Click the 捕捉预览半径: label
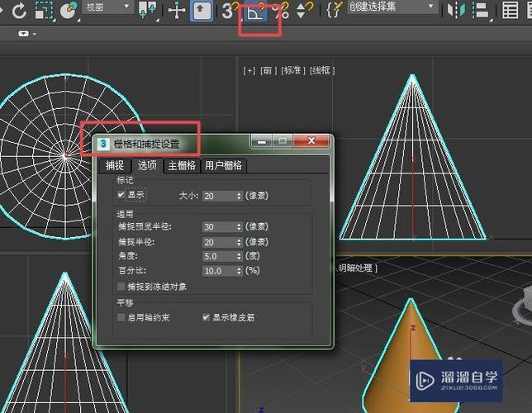The width and height of the screenshot is (532, 413). tap(145, 226)
